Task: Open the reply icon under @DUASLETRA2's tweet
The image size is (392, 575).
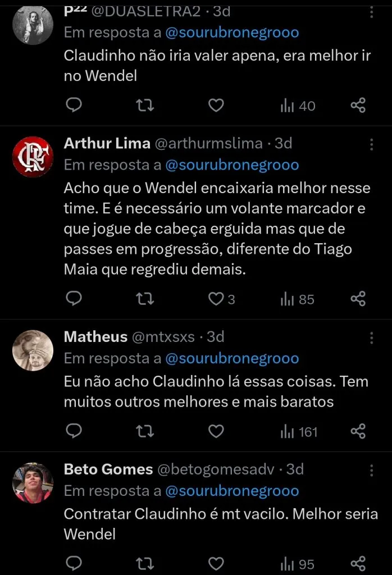Action: point(74,105)
